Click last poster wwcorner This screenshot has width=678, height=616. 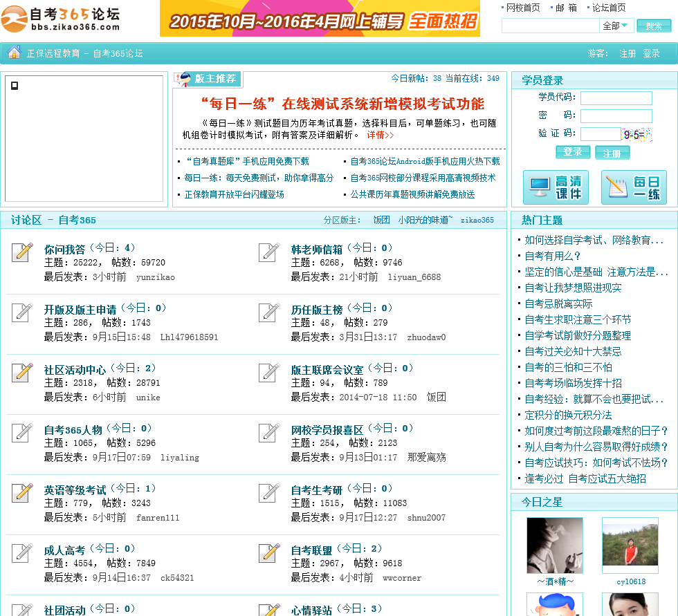point(402,578)
